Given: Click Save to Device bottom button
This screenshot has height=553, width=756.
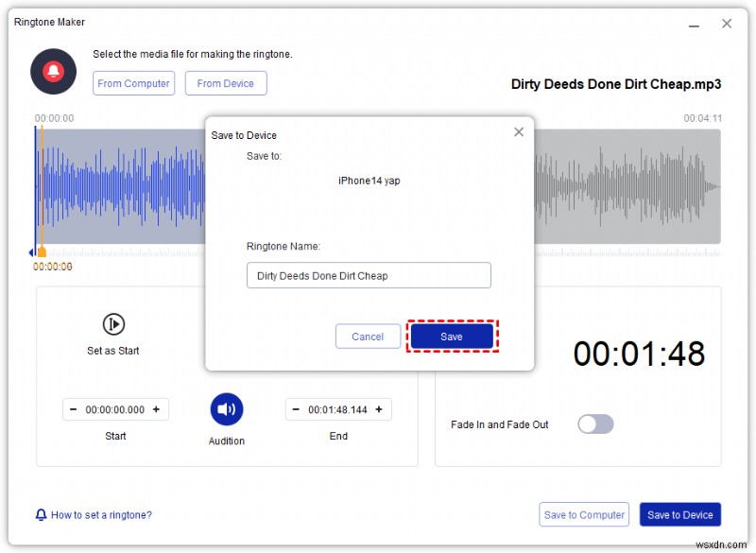Looking at the screenshot, I should point(679,515).
